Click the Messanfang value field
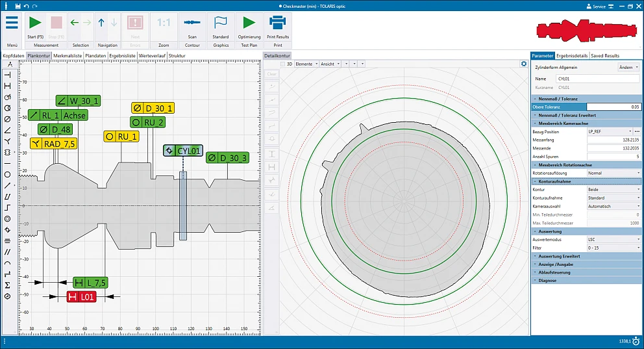Image resolution: width=644 pixels, height=349 pixels. point(613,140)
